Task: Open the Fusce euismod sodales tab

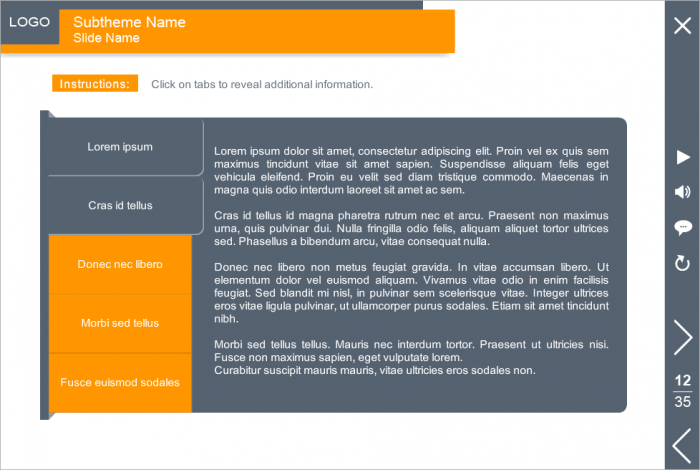Action: pyautogui.click(x=120, y=383)
